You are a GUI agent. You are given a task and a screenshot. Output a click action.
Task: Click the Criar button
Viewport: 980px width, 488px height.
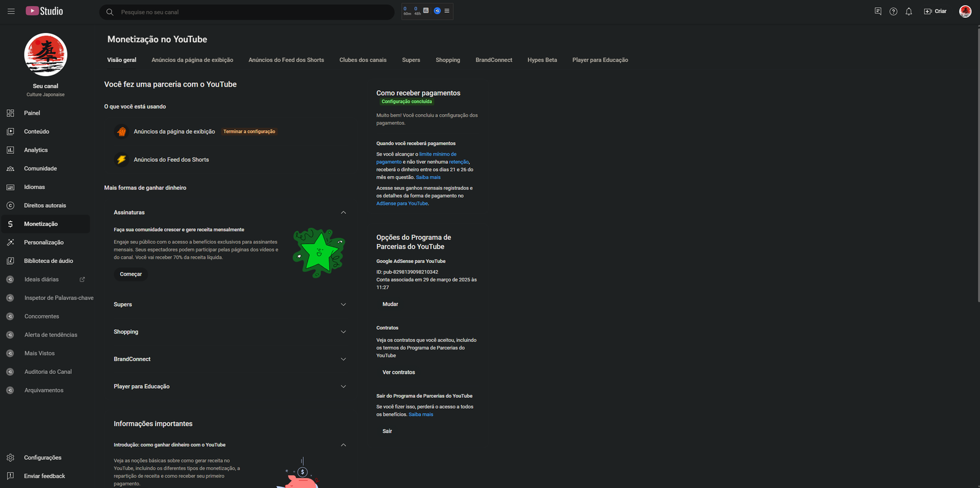935,11
